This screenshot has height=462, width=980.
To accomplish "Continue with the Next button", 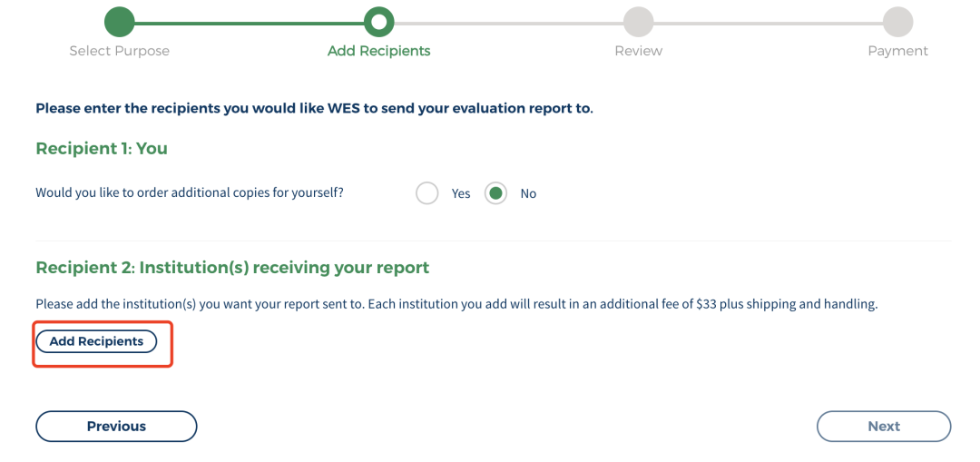I will click(x=884, y=427).
